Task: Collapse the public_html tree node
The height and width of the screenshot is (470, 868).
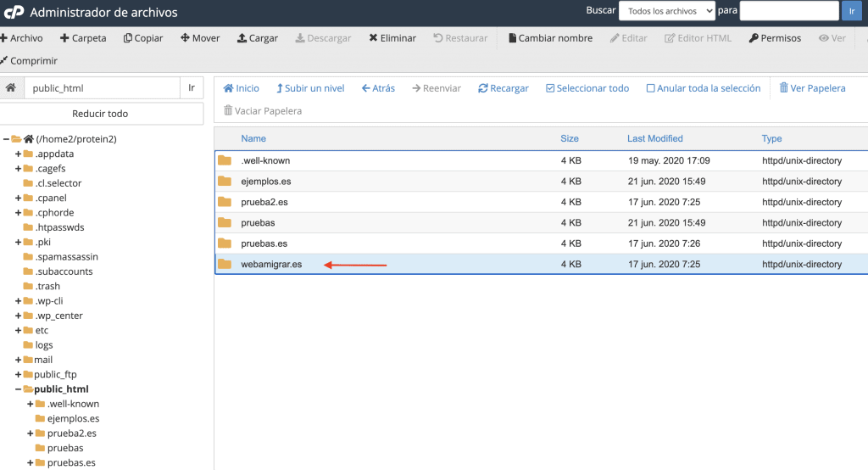Action: [x=18, y=389]
